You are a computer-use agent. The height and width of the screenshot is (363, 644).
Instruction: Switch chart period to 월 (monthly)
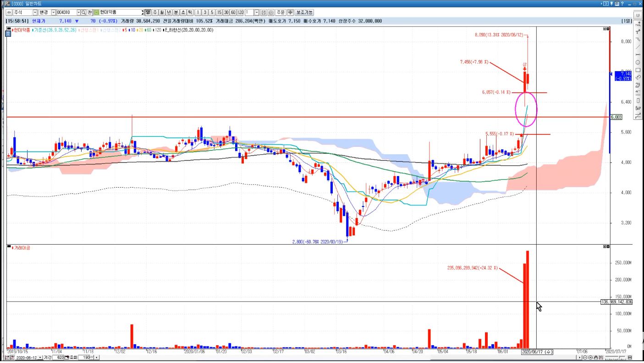162,12
